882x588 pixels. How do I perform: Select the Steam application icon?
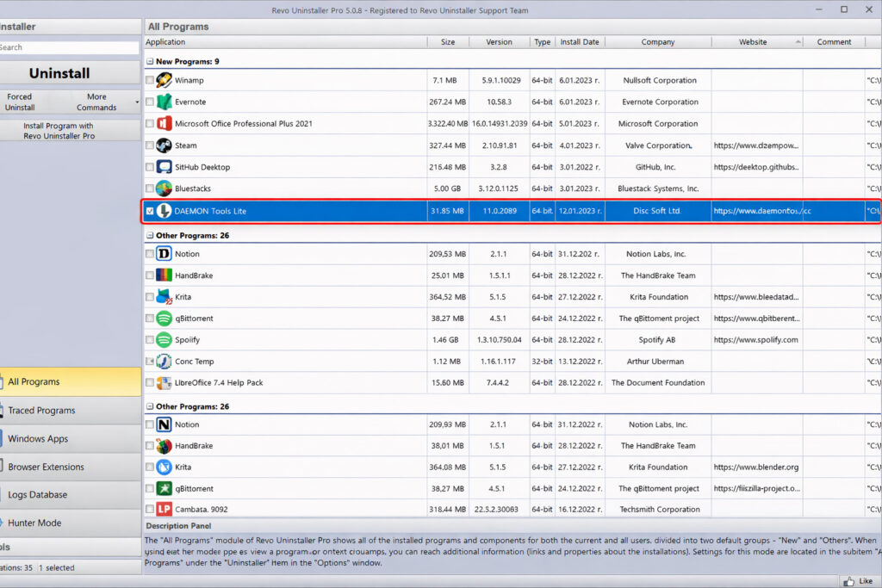[x=164, y=145]
